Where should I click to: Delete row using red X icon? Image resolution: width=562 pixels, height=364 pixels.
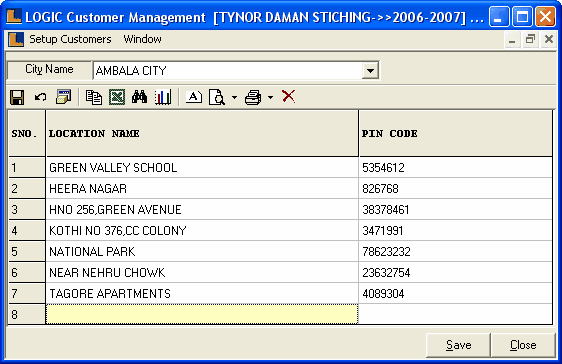pos(289,96)
